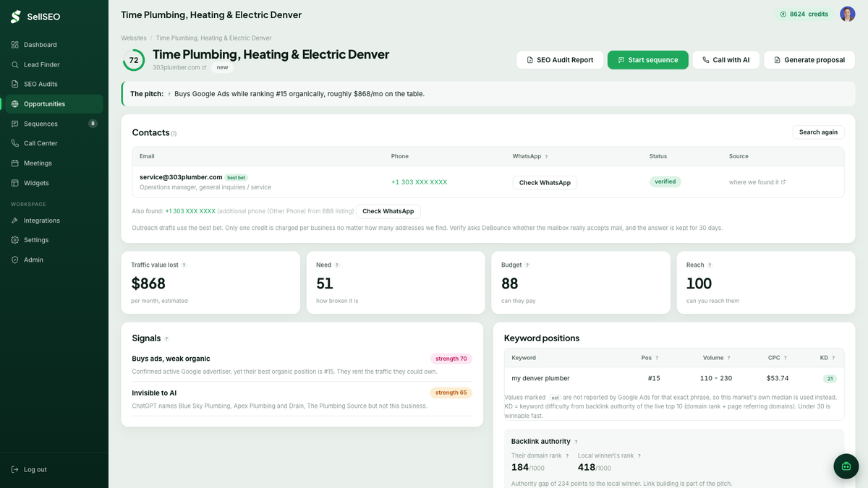
Task: Click Search again for contacts
Action: point(818,132)
